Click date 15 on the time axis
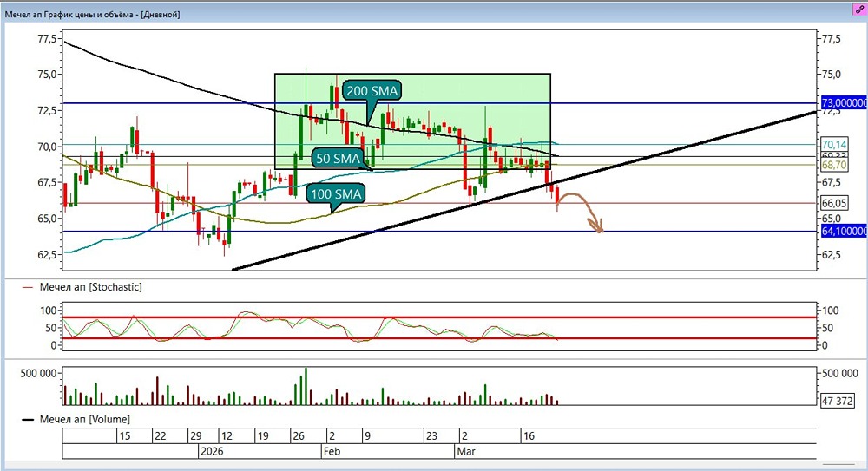This screenshot has width=868, height=471. pos(125,436)
